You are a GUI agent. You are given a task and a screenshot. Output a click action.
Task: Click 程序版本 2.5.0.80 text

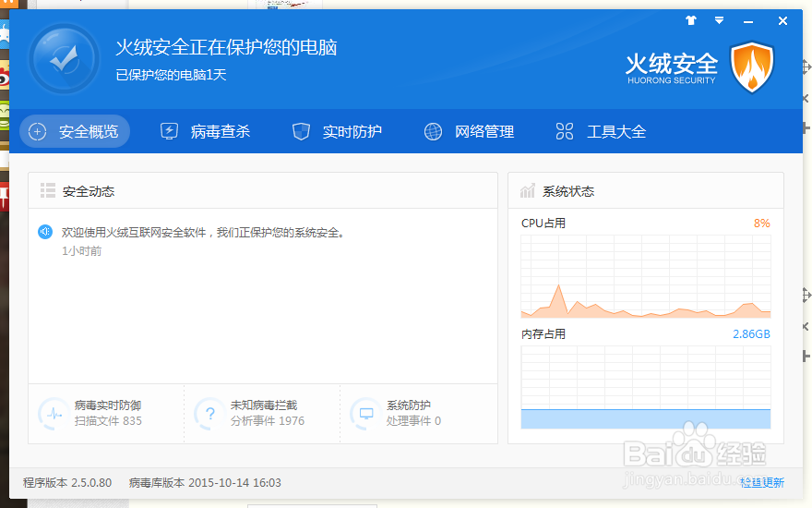coord(67,482)
